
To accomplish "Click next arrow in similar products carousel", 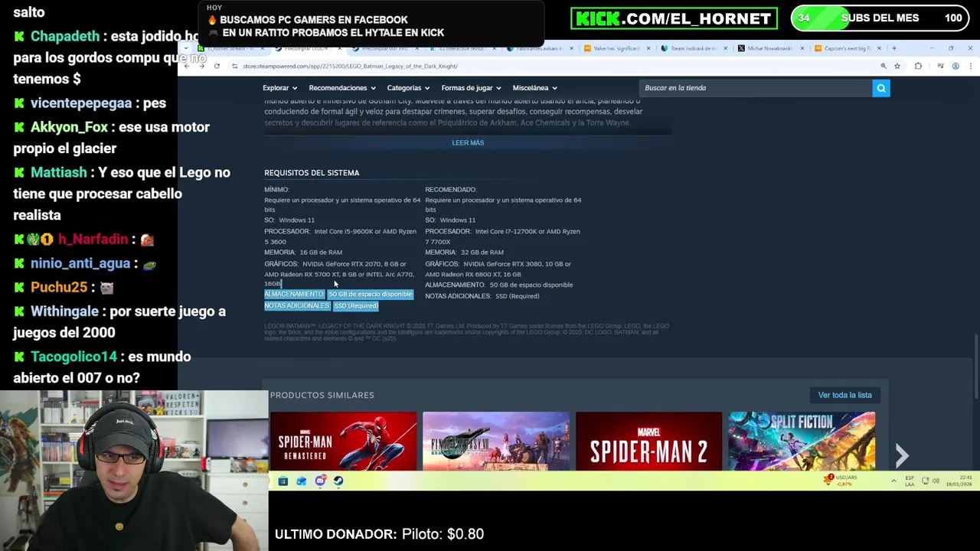I will point(902,456).
